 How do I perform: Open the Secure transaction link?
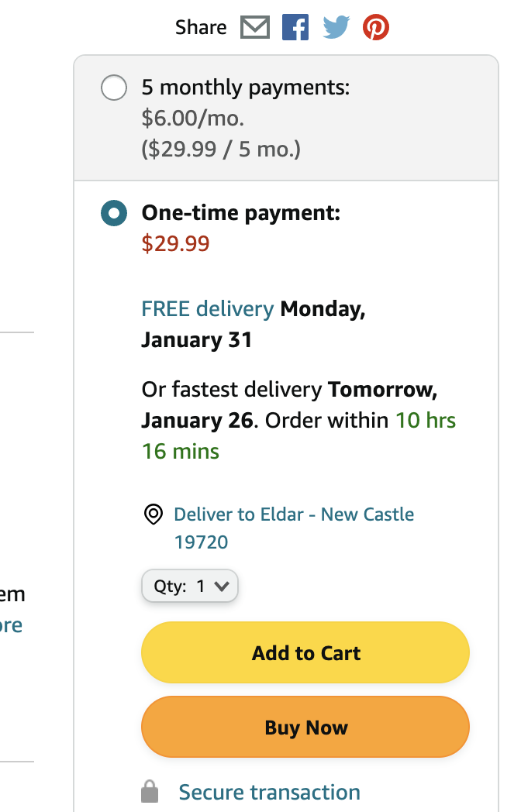click(x=269, y=792)
